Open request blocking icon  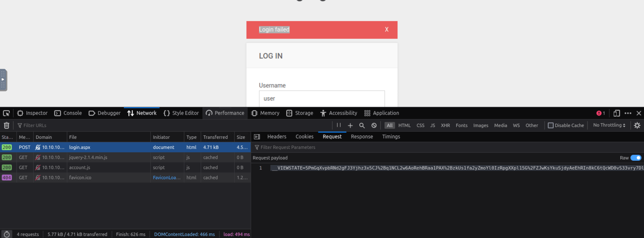pyautogui.click(x=374, y=125)
